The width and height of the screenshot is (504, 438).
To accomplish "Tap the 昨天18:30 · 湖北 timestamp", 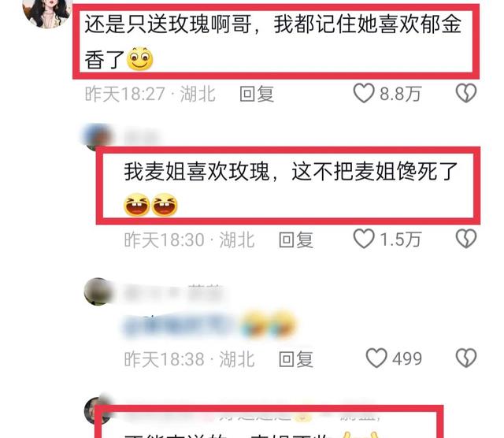I will coord(189,240).
